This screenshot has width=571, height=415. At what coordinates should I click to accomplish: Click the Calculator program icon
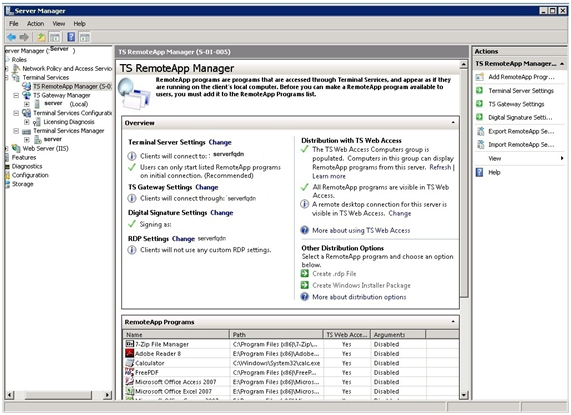(129, 363)
